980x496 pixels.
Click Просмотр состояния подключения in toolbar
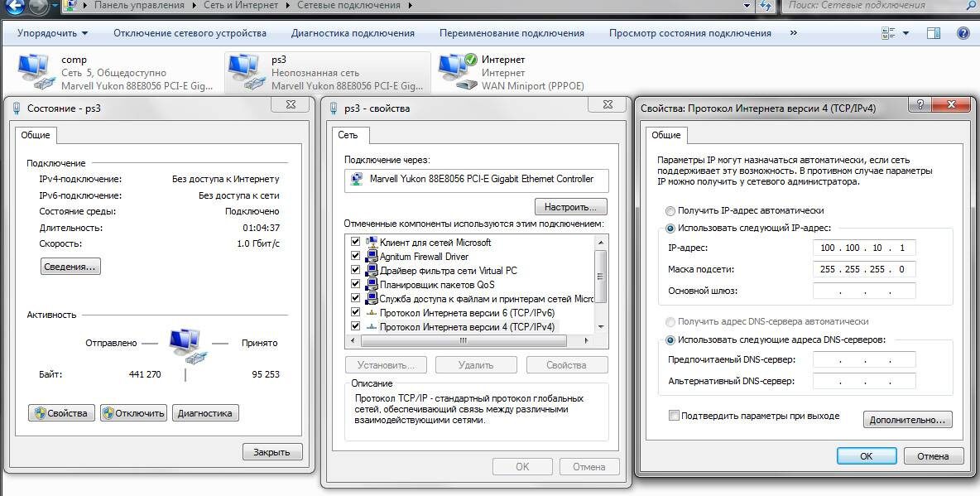[x=690, y=33]
